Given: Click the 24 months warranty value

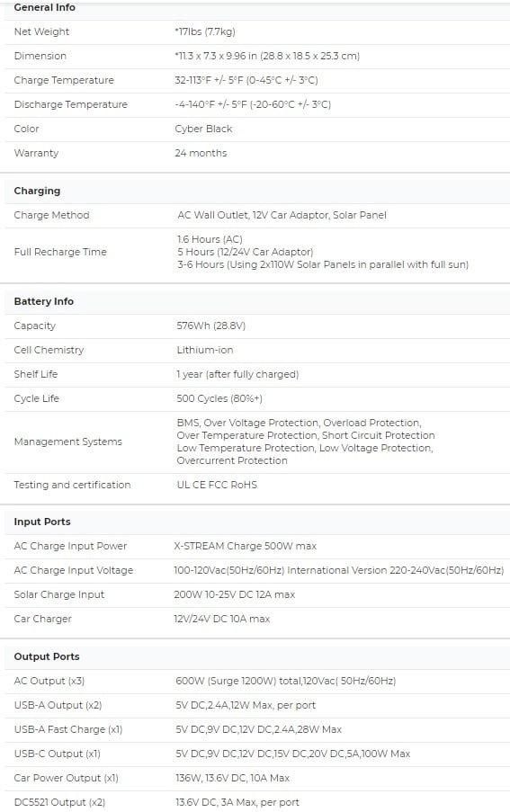Looking at the screenshot, I should tap(201, 153).
